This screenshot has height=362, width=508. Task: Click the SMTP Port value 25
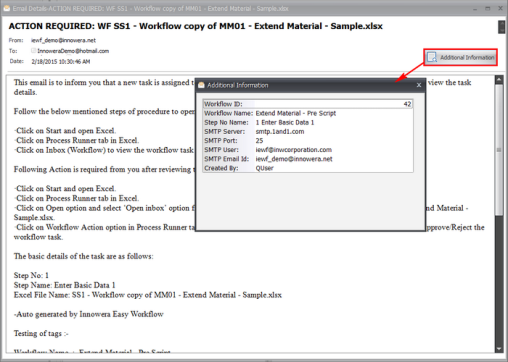click(259, 141)
